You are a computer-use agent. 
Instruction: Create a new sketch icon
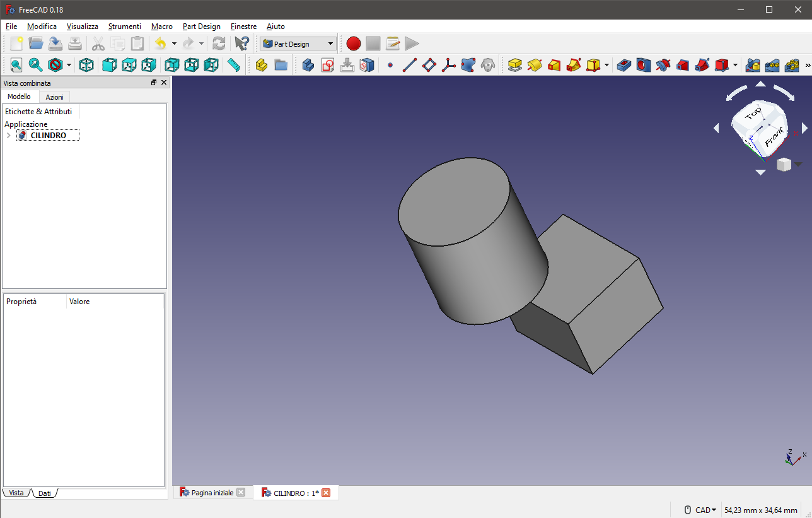pos(328,65)
